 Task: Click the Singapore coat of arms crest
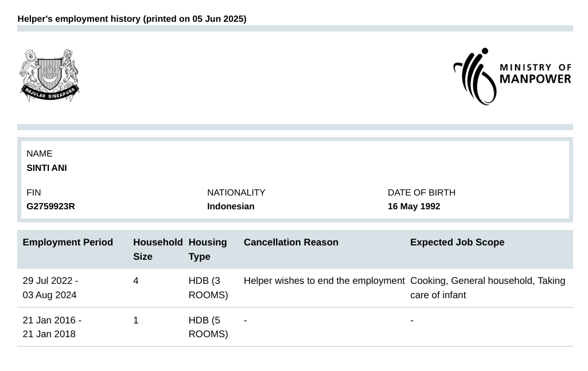49,76
